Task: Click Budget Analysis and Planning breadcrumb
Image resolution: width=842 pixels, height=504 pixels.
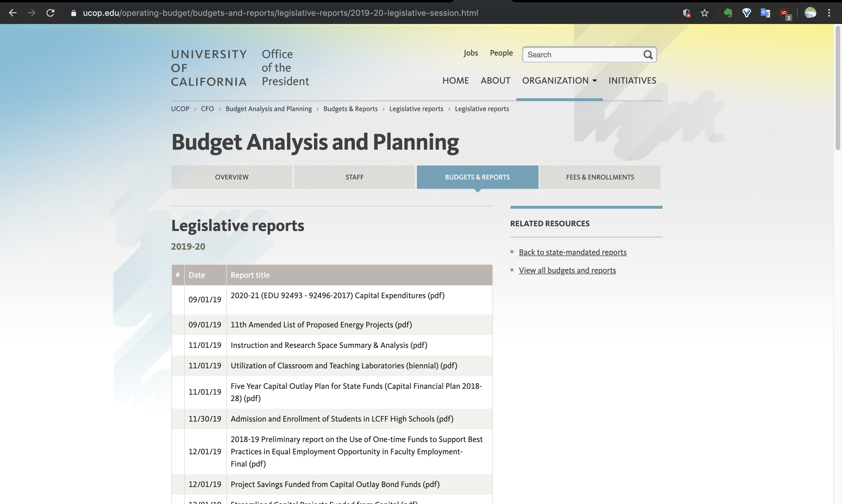Action: [269, 109]
